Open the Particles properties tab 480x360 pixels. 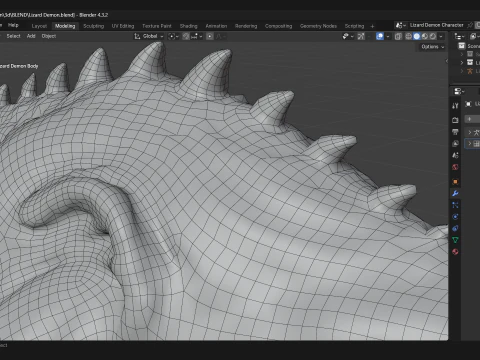click(455, 205)
